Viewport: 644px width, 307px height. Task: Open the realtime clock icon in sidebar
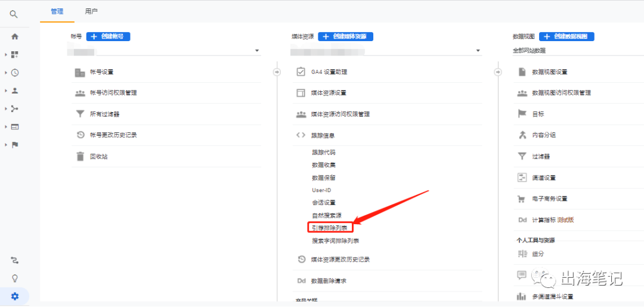tap(15, 73)
